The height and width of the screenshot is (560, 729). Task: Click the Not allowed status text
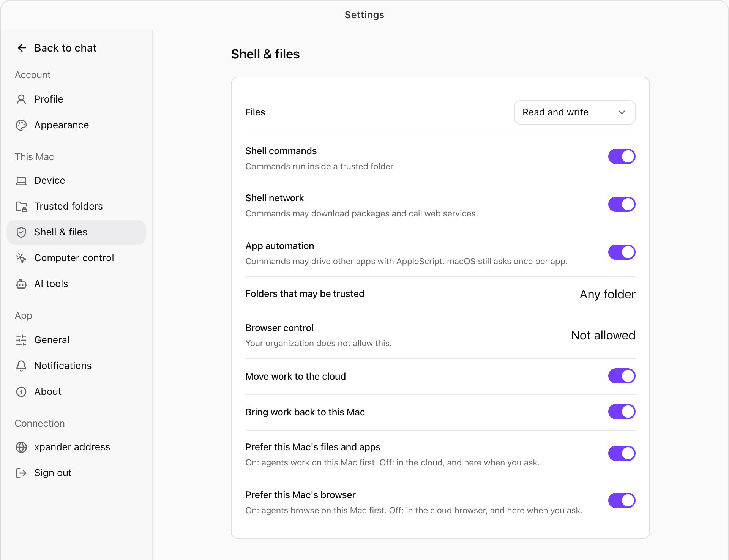pyautogui.click(x=603, y=335)
